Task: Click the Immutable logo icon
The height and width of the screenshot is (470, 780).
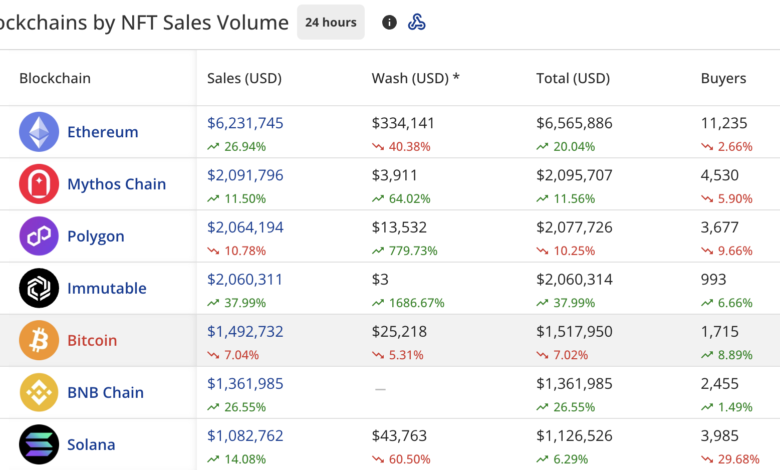Action: [39, 288]
